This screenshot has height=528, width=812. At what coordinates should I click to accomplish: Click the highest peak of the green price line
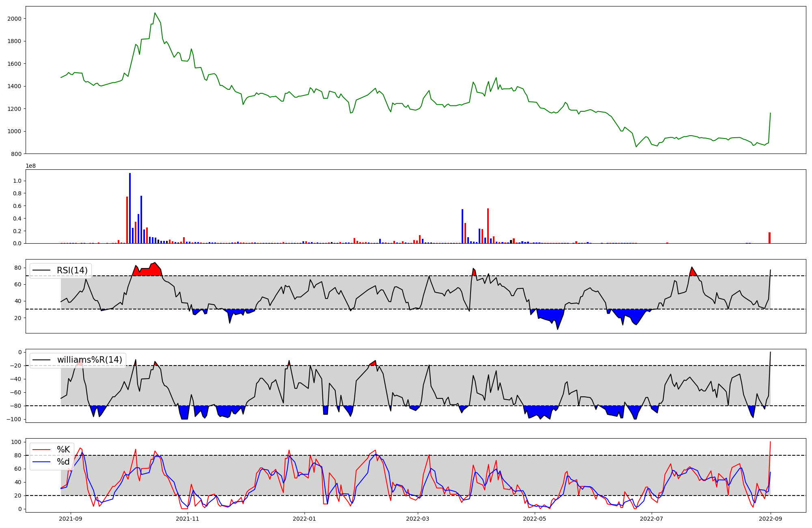tap(155, 13)
